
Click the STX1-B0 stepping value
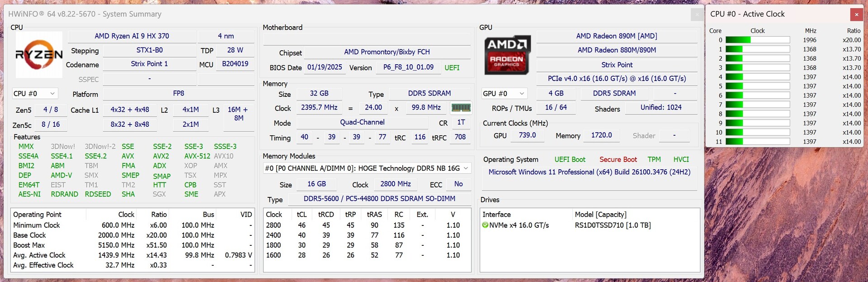[150, 50]
